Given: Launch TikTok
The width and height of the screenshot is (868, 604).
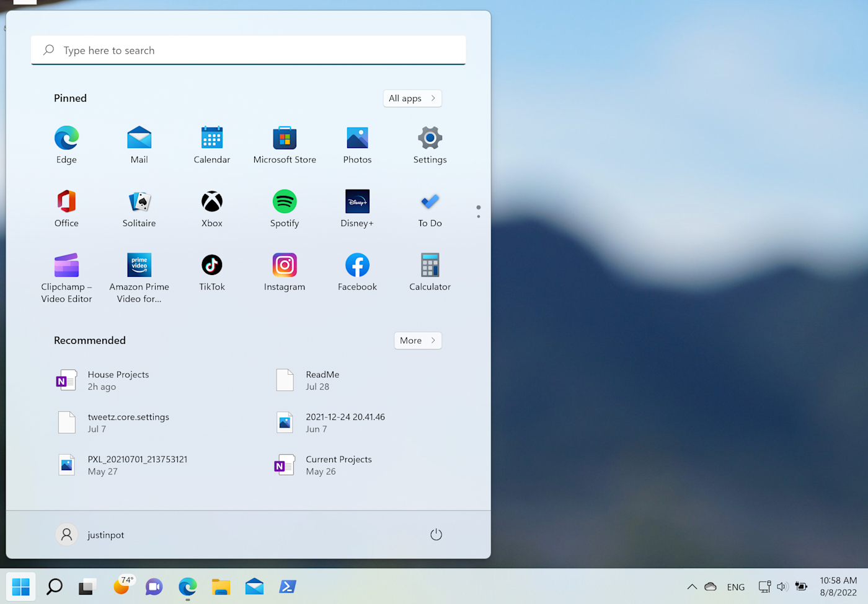Looking at the screenshot, I should pos(212,273).
